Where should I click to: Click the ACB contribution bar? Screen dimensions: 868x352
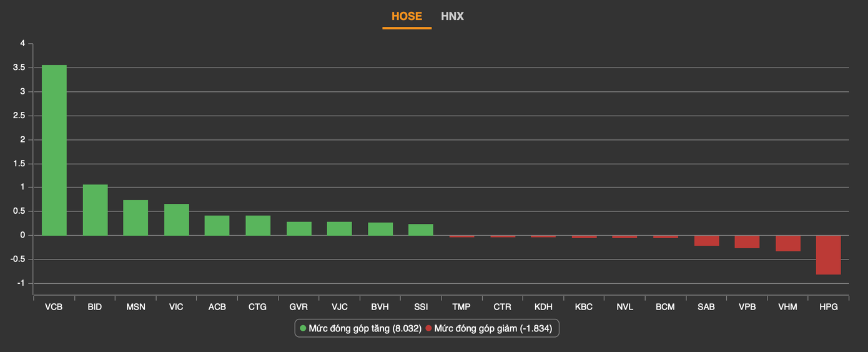[217, 226]
